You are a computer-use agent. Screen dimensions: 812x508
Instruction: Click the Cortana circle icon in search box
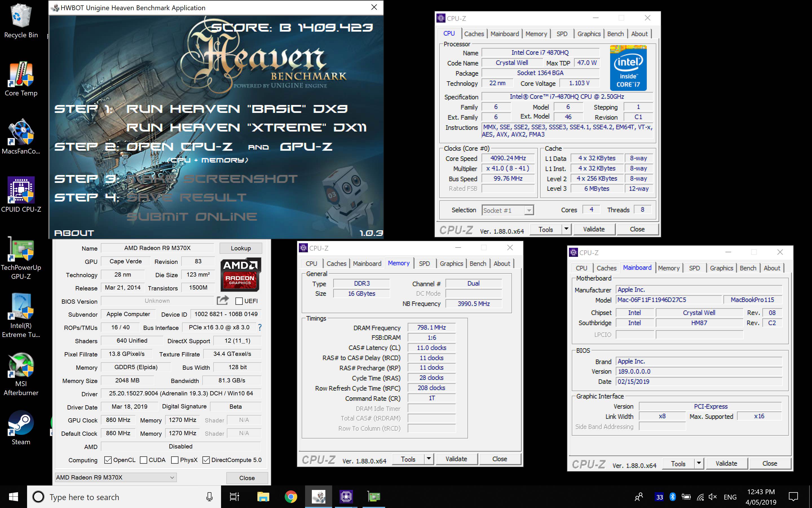click(x=38, y=497)
